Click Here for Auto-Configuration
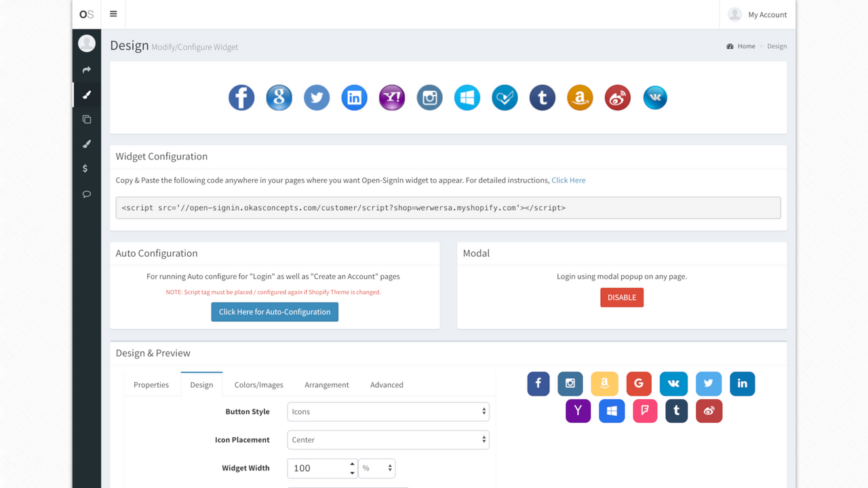This screenshot has width=868, height=488. 274,311
